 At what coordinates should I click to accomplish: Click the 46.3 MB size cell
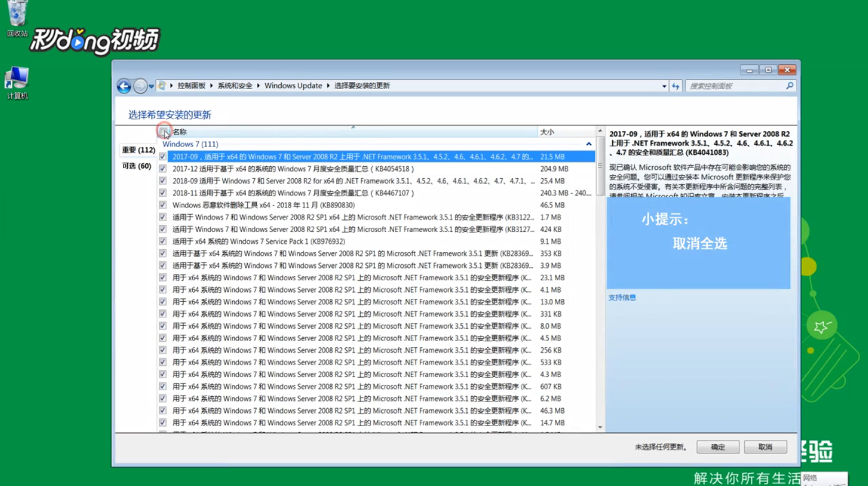(553, 411)
